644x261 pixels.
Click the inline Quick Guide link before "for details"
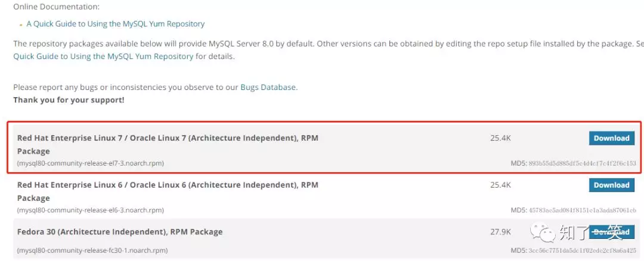103,56
